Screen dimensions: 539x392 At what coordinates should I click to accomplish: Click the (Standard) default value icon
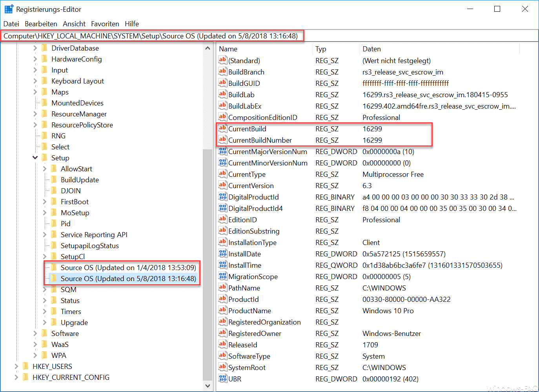click(223, 60)
